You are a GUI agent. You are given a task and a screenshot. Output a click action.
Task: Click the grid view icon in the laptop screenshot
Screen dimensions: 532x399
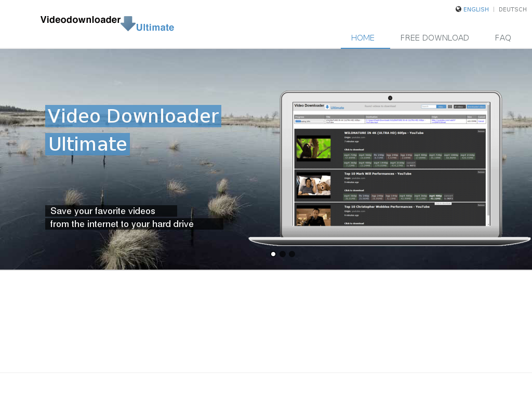tap(450, 107)
